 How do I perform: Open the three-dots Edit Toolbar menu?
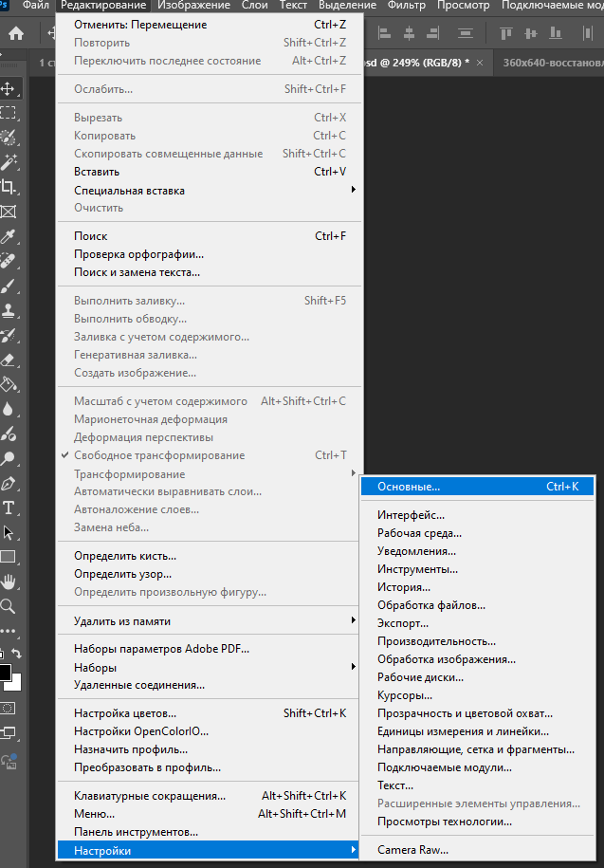(8, 631)
